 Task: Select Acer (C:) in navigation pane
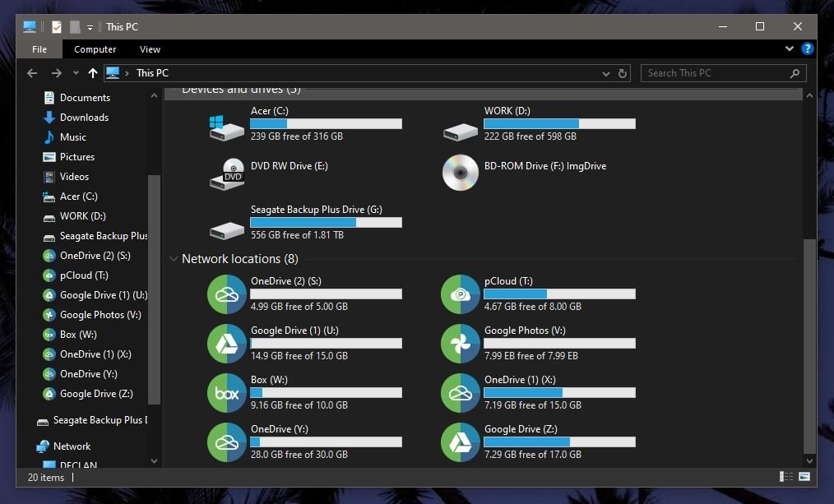tap(79, 197)
